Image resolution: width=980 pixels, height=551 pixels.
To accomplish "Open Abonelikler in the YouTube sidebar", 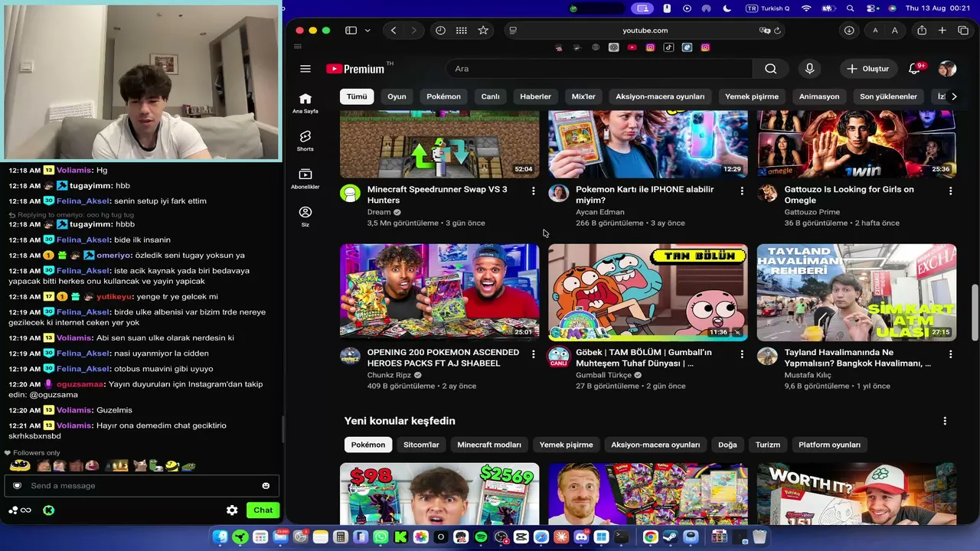I will [x=305, y=179].
